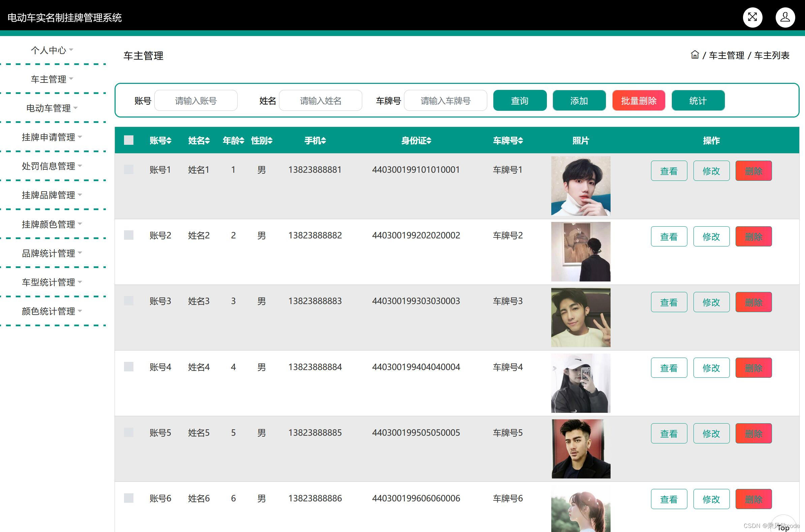This screenshot has height=532, width=805.
Task: Open 品牌统计管理 menu item
Action: click(52, 253)
